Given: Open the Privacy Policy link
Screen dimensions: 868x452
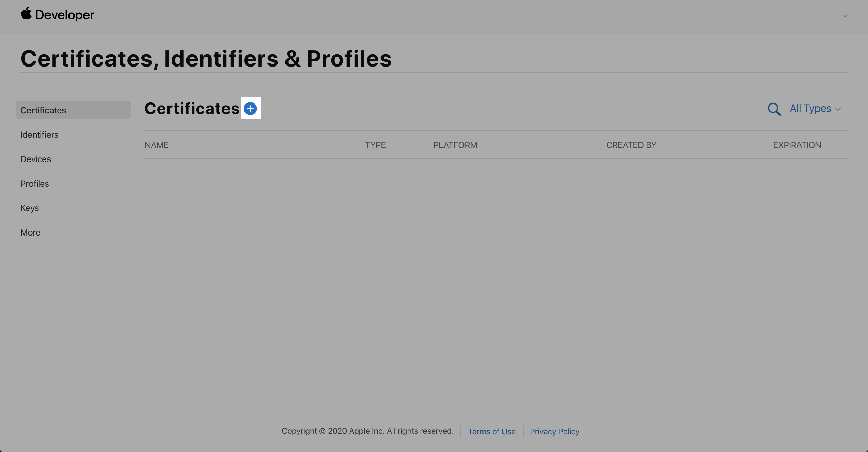Looking at the screenshot, I should pyautogui.click(x=554, y=431).
